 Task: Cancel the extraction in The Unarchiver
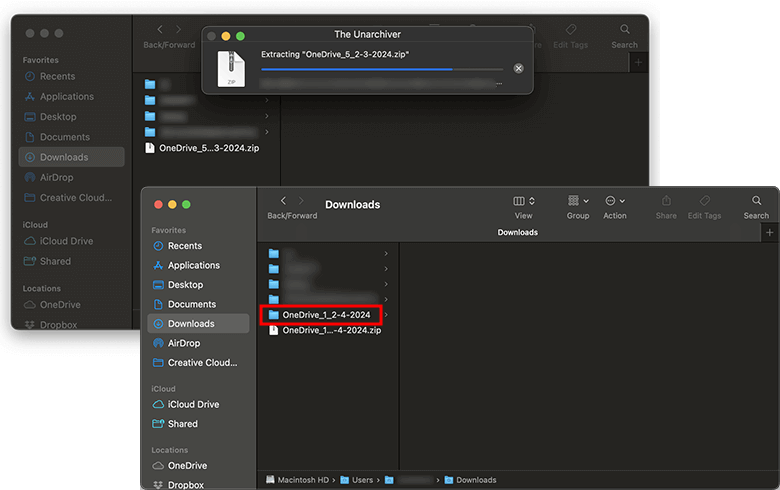pyautogui.click(x=518, y=68)
